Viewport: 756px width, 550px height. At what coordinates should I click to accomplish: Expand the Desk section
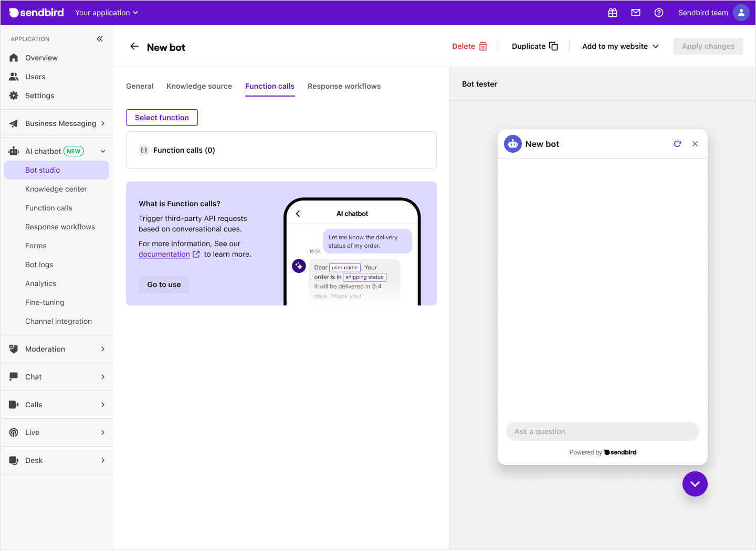(x=57, y=460)
